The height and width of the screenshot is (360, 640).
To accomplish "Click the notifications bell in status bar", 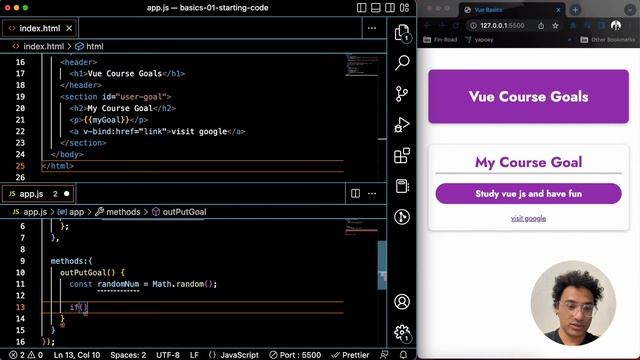I will tap(403, 355).
